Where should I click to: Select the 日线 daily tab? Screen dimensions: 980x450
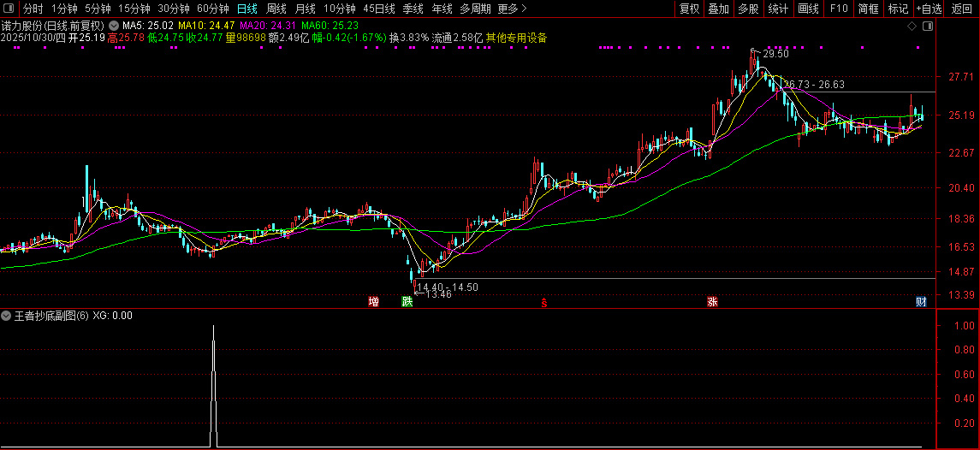click(246, 9)
